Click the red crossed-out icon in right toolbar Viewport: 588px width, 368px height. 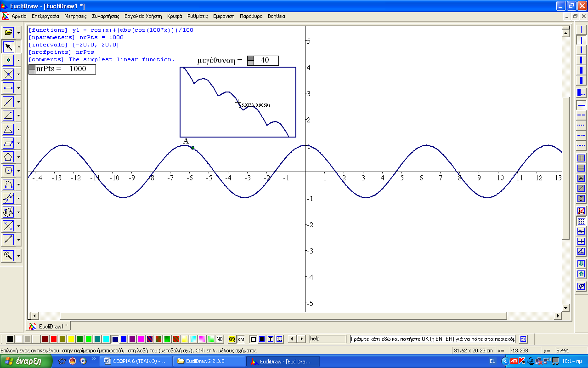581,211
